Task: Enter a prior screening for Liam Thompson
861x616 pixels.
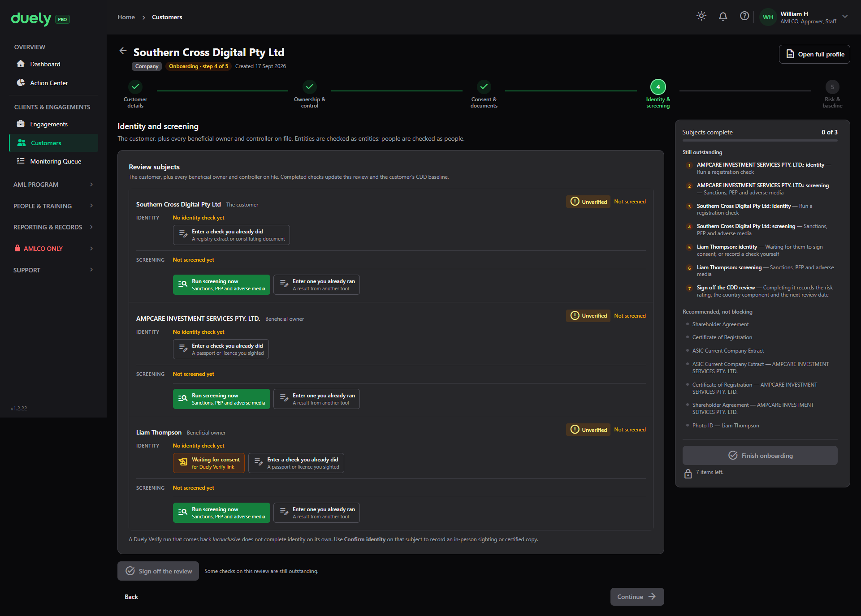Action: click(316, 513)
